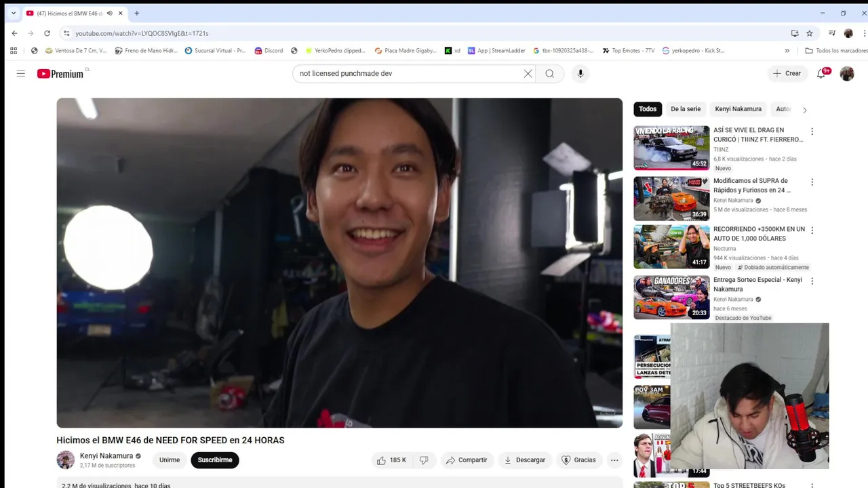This screenshot has width=868, height=488.
Task: Open a new browser tab
Action: (x=136, y=13)
